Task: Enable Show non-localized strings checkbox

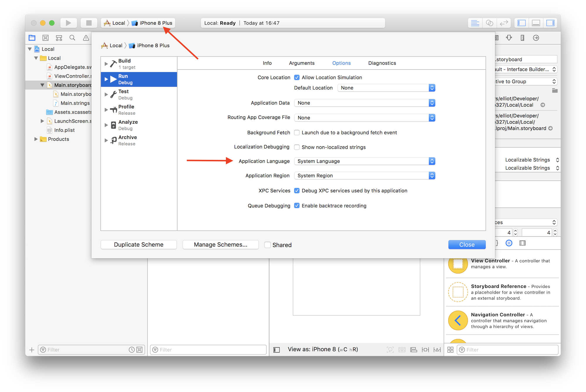Action: click(297, 147)
